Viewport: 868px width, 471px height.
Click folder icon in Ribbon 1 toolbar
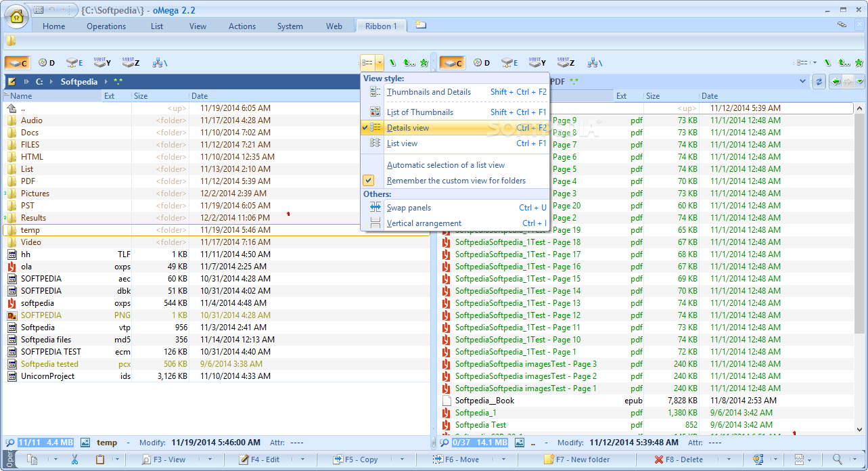12,41
